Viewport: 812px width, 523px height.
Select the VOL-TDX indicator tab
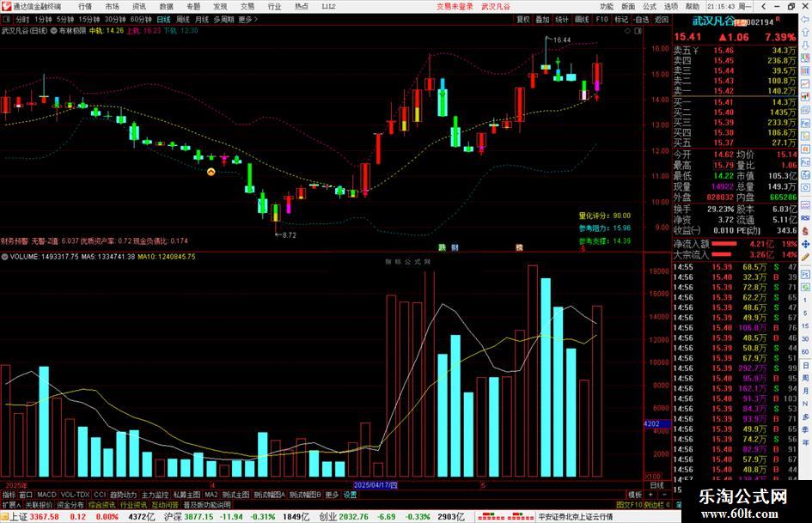[x=75, y=495]
